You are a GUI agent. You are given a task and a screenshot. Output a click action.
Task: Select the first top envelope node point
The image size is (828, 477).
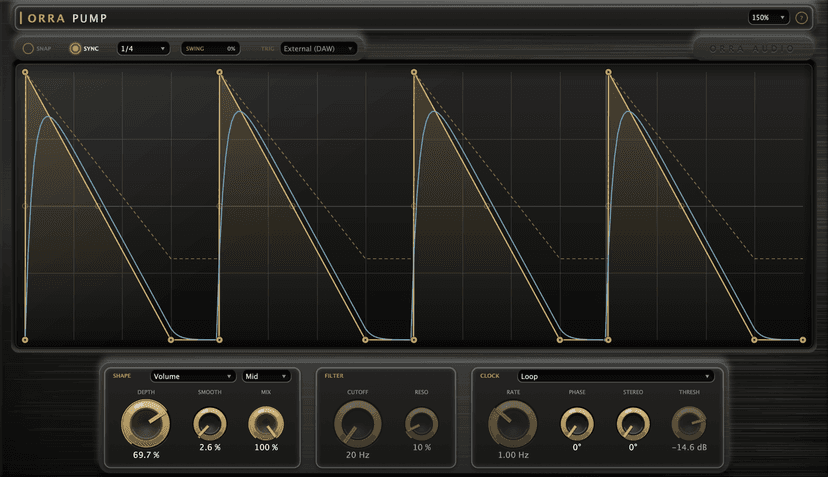[25, 72]
